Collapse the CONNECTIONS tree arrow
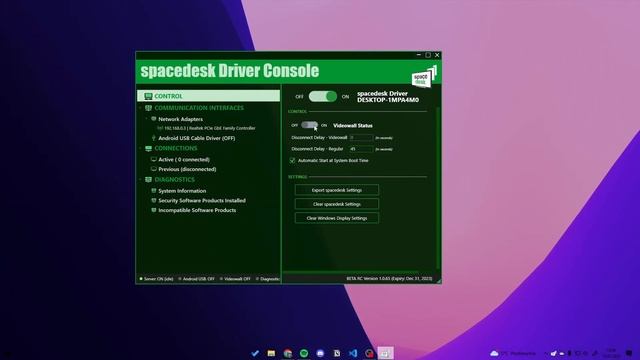Screen dimensions: 640x360 coord(141,148)
